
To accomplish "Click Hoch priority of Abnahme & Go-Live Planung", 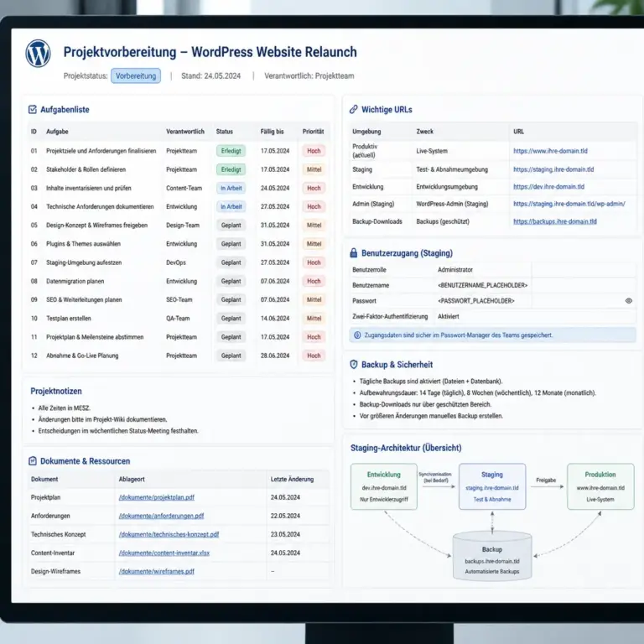I will coord(314,356).
